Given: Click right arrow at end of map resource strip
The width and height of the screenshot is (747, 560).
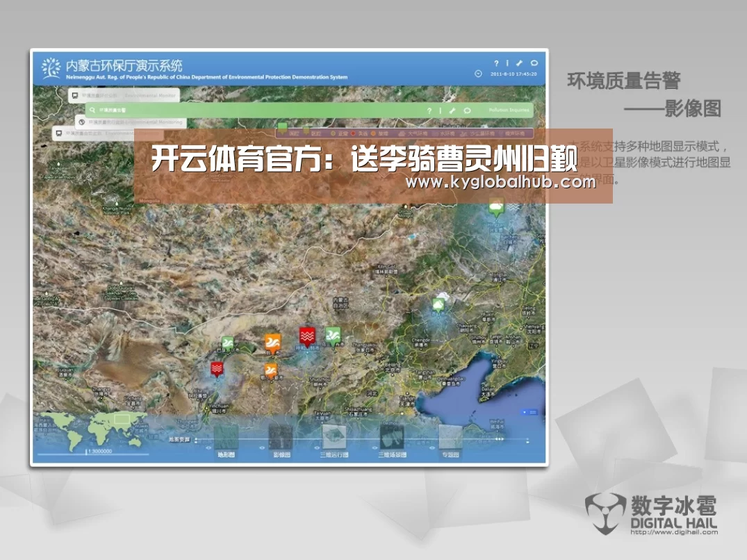Looking at the screenshot, I should (527, 441).
